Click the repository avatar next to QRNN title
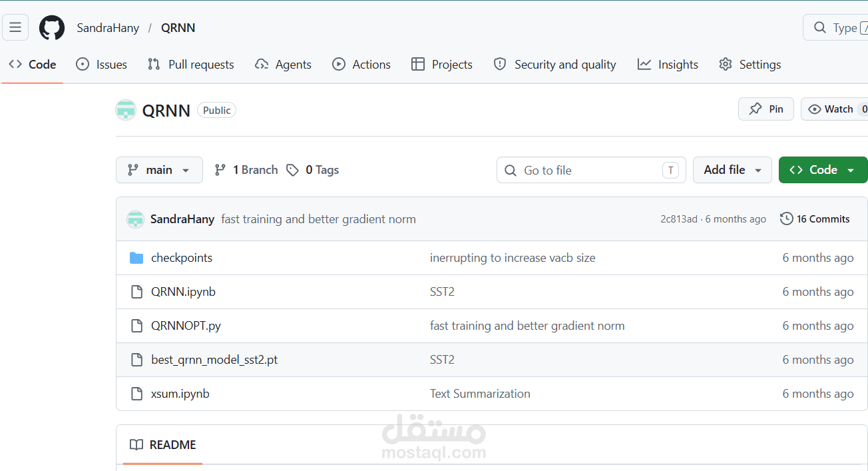868x471 pixels. click(x=126, y=110)
